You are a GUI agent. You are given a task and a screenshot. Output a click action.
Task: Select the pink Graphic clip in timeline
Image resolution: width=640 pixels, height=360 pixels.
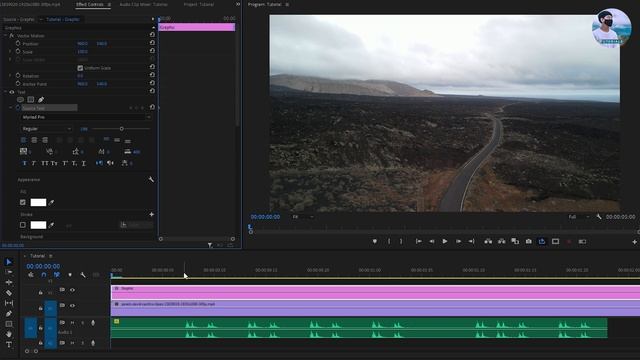(x=375, y=293)
